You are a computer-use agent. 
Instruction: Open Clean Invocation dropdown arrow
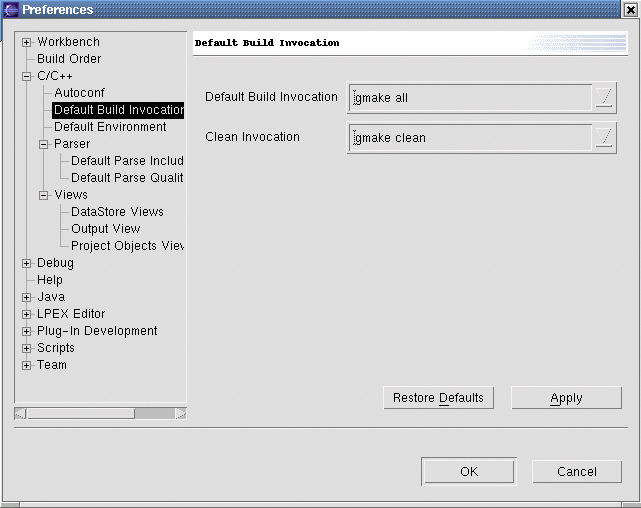(x=604, y=138)
